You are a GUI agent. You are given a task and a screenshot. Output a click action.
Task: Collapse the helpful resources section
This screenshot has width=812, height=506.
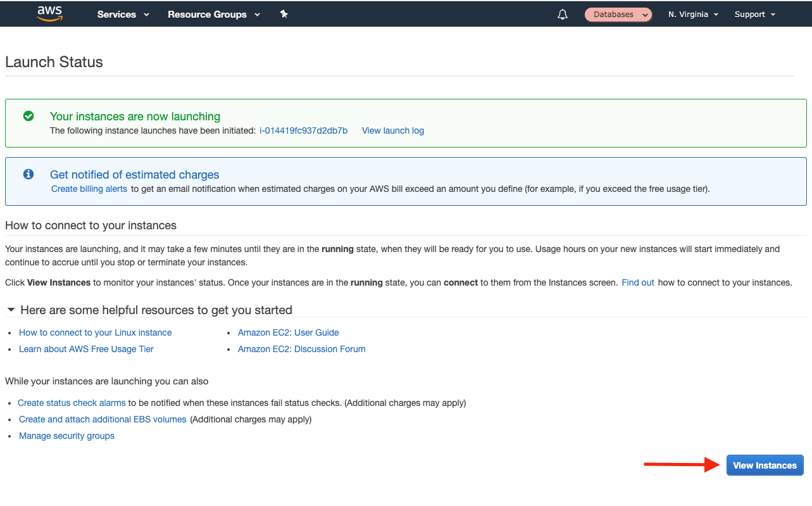click(10, 310)
